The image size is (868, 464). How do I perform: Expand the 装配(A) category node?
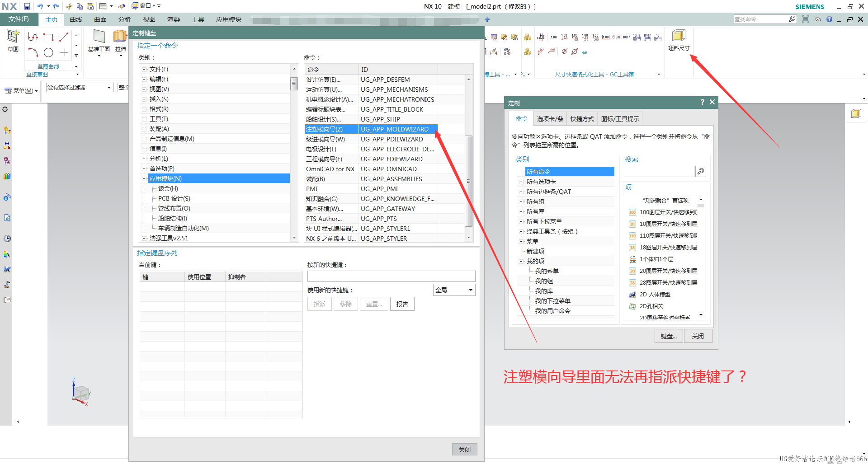pos(144,129)
